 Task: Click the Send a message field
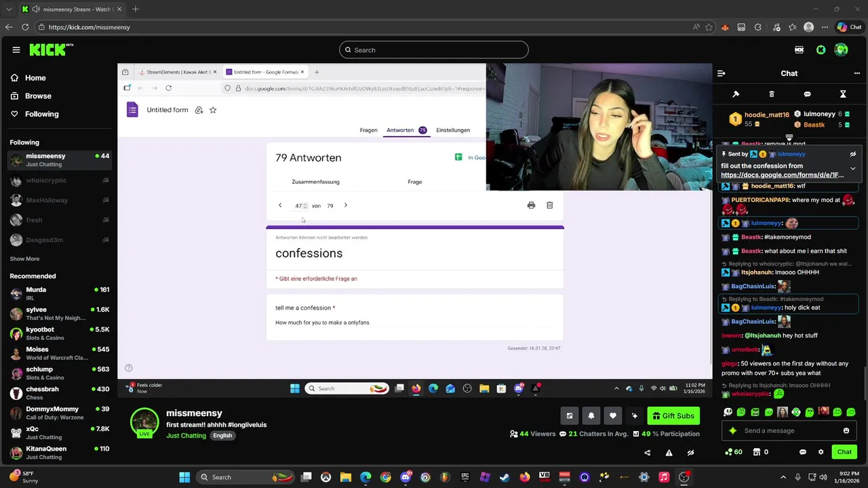pyautogui.click(x=790, y=430)
